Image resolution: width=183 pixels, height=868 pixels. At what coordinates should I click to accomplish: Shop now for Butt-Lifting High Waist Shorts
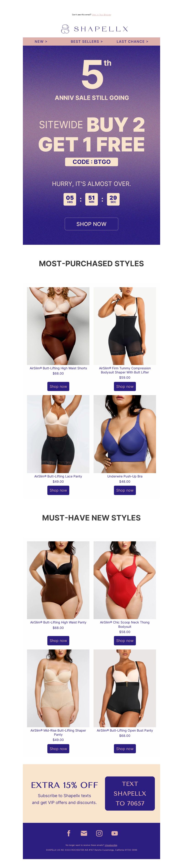(58, 386)
